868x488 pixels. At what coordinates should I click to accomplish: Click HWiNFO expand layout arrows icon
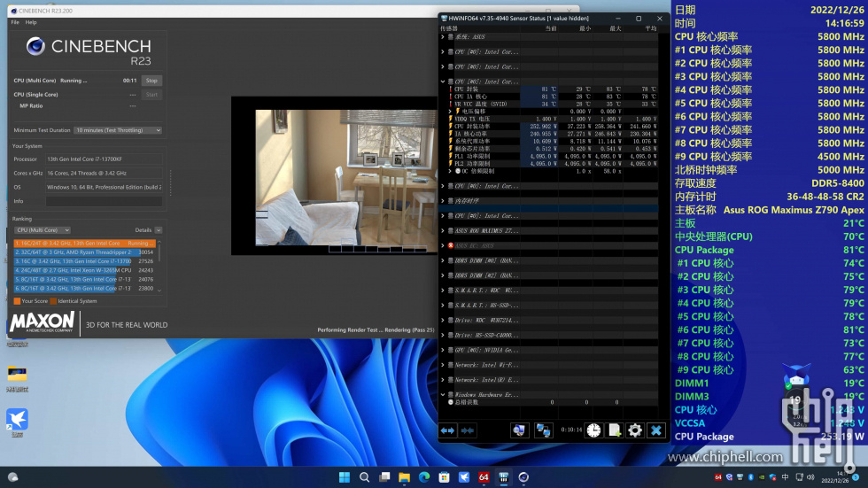pos(447,430)
